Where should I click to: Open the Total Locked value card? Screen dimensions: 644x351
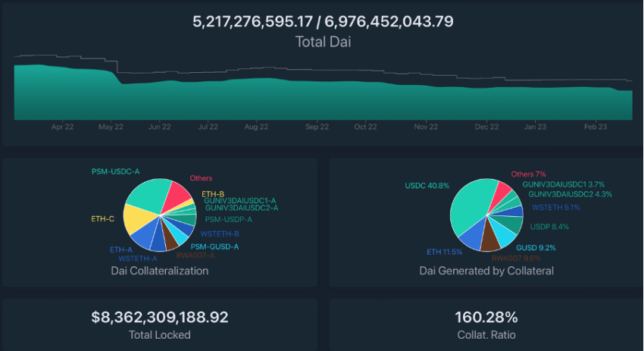(x=160, y=324)
